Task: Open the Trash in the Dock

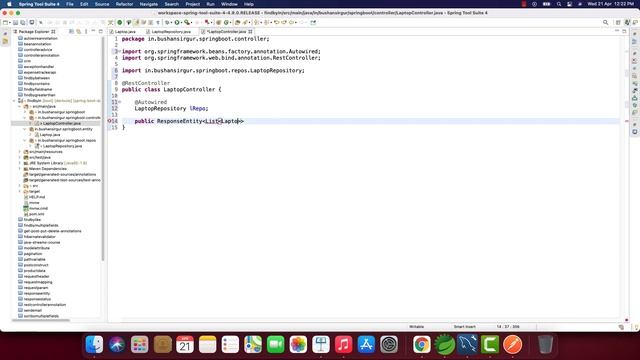Action: 545,344
